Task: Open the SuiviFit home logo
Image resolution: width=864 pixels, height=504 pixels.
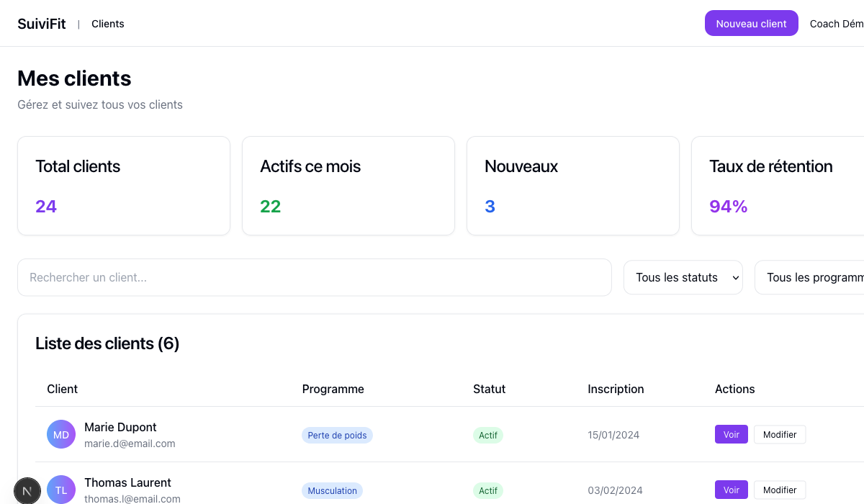Action: pos(42,24)
